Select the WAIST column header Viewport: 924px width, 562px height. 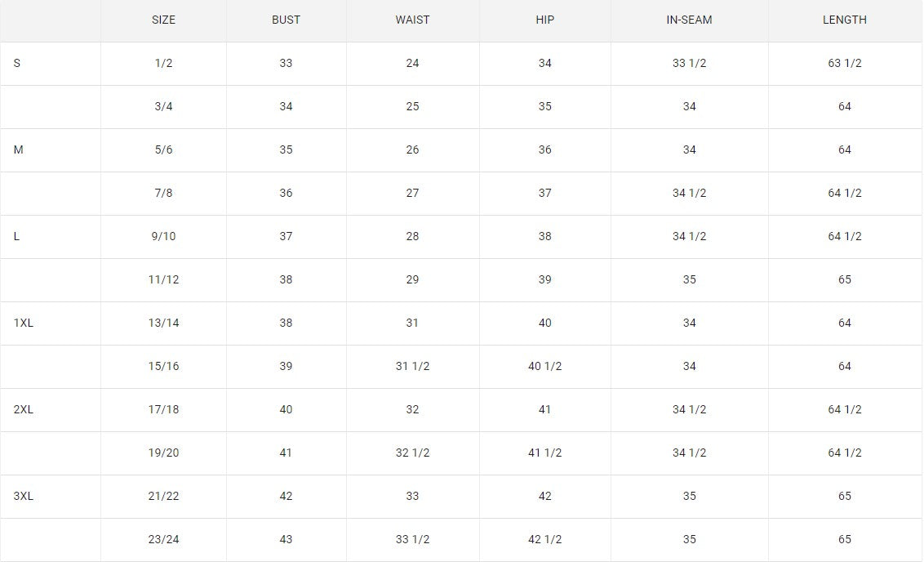(x=412, y=20)
